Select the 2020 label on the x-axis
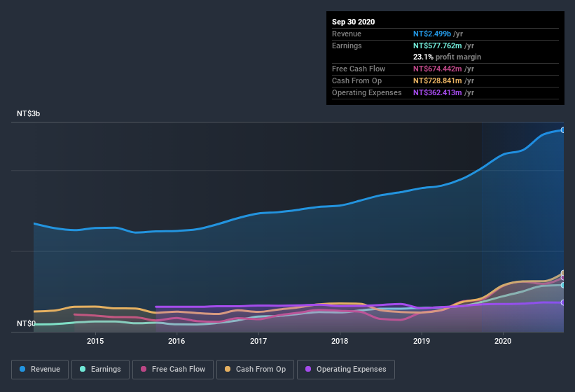Viewport: 575px width, 392px height. click(x=503, y=341)
